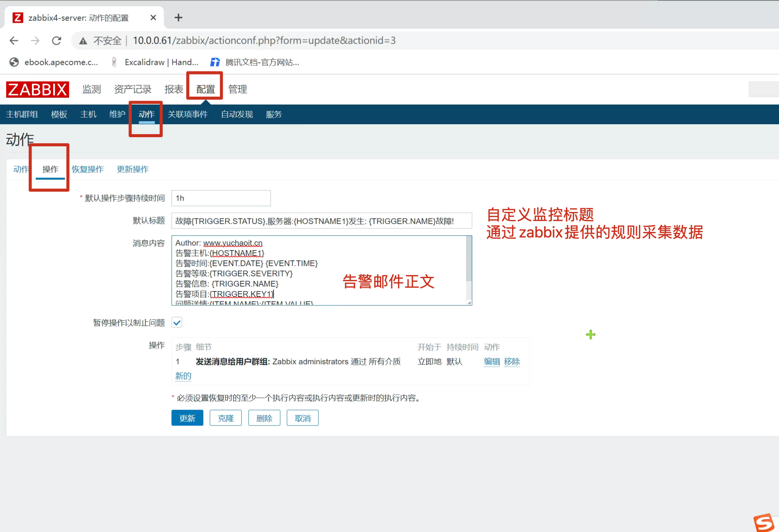Image resolution: width=779 pixels, height=532 pixels.
Task: Open the Tencent Docs bookmark
Action: click(x=255, y=62)
